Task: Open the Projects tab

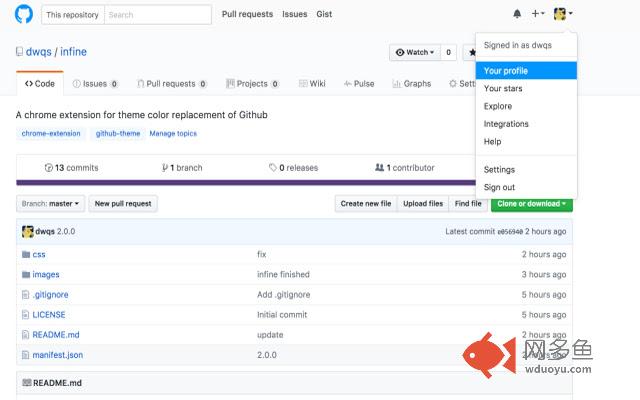Action: 252,84
